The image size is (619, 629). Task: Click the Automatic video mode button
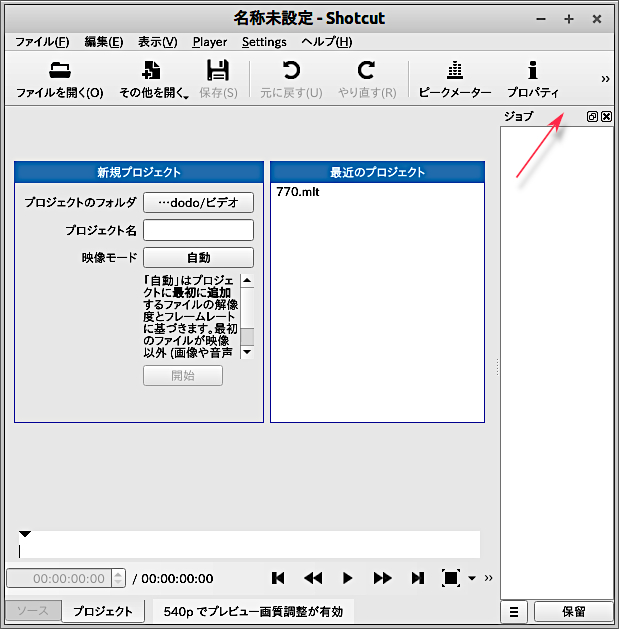point(198,258)
